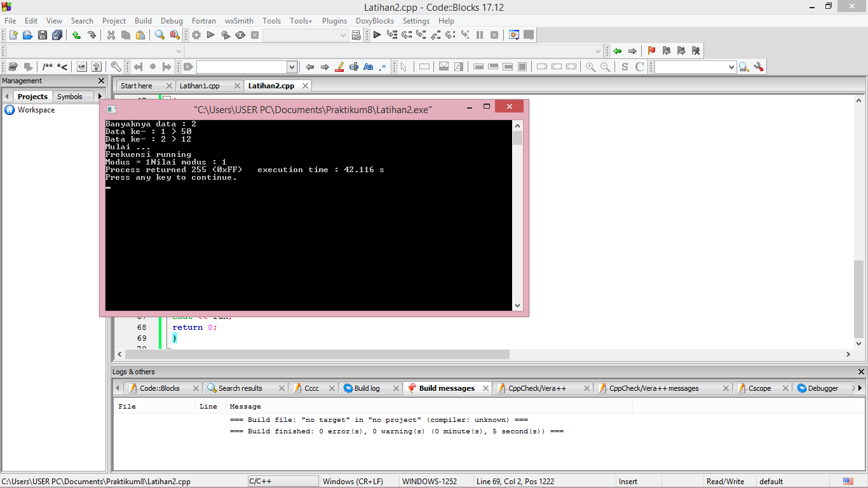Click the incremental search input field
The height and width of the screenshot is (488, 868).
pyautogui.click(x=241, y=67)
